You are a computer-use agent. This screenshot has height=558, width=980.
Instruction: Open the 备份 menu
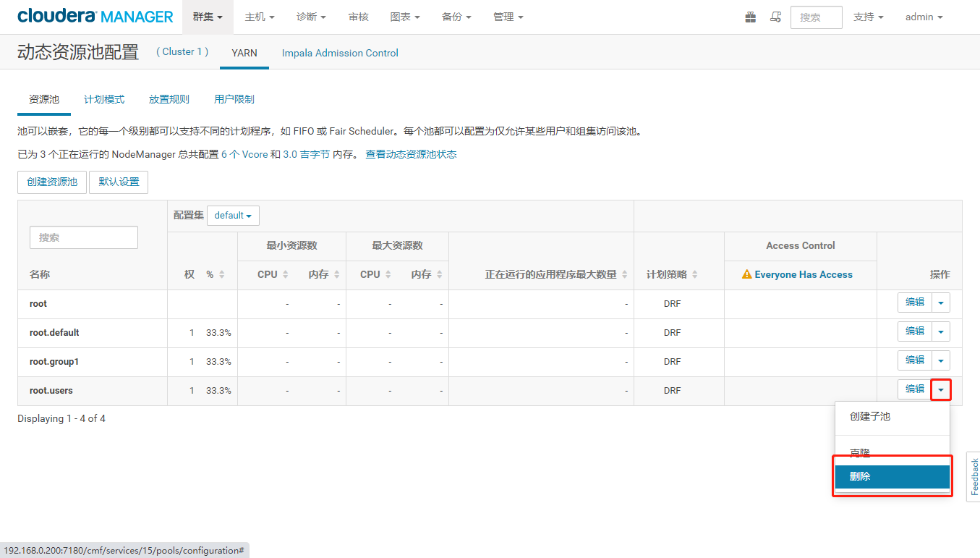click(x=456, y=17)
